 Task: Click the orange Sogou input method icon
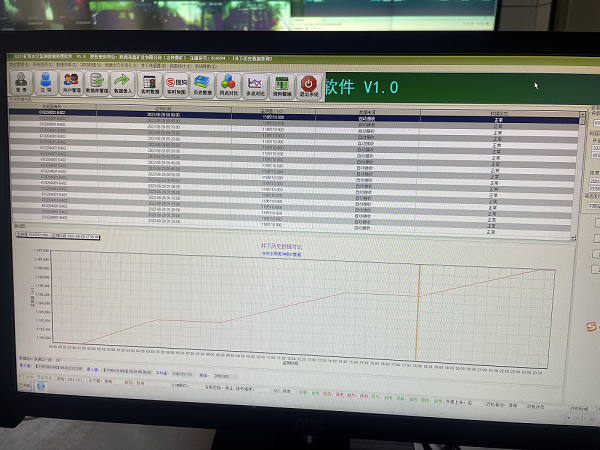pyautogui.click(x=593, y=324)
